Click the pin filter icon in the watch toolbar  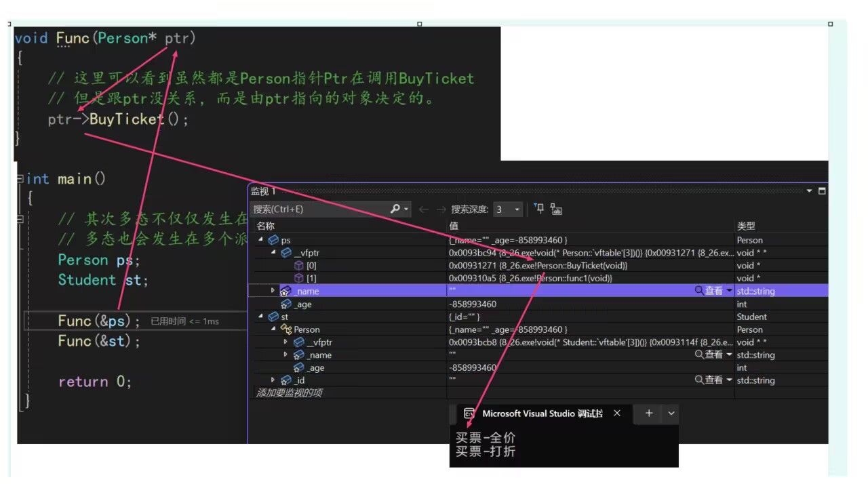[x=539, y=209]
